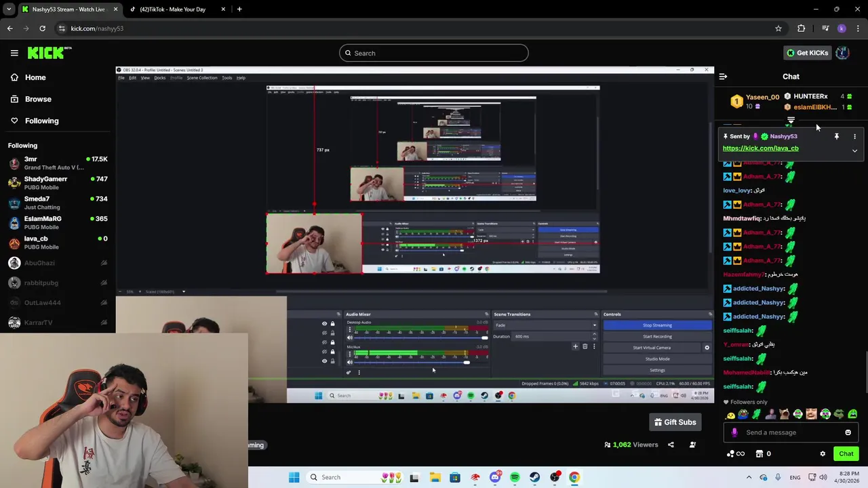Click the green Chat send button
The height and width of the screenshot is (488, 868).
pos(846,454)
